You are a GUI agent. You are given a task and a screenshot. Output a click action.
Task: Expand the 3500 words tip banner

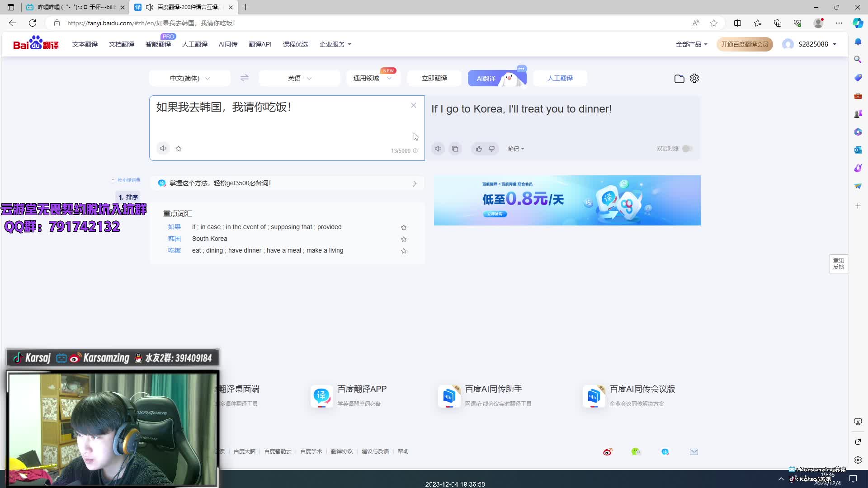pyautogui.click(x=288, y=183)
